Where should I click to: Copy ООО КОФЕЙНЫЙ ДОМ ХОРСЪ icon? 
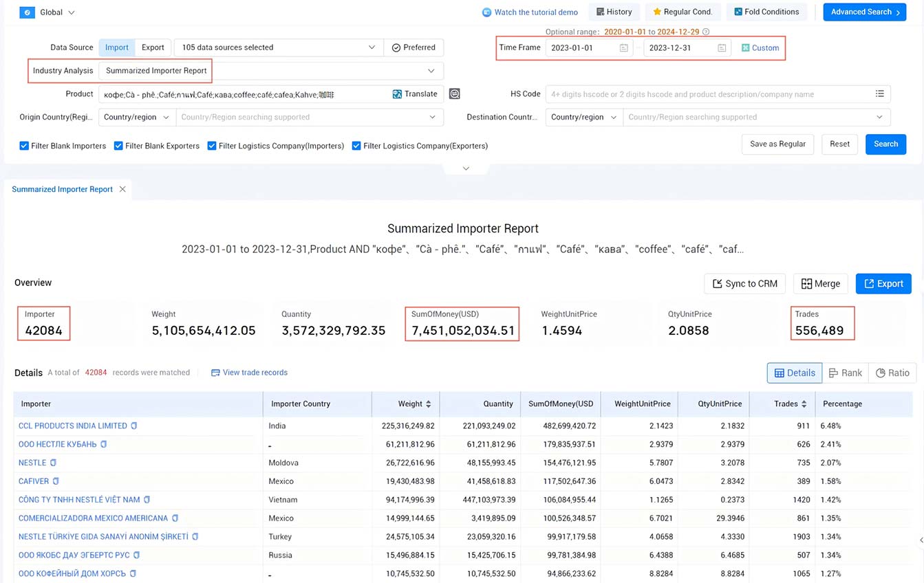click(133, 573)
